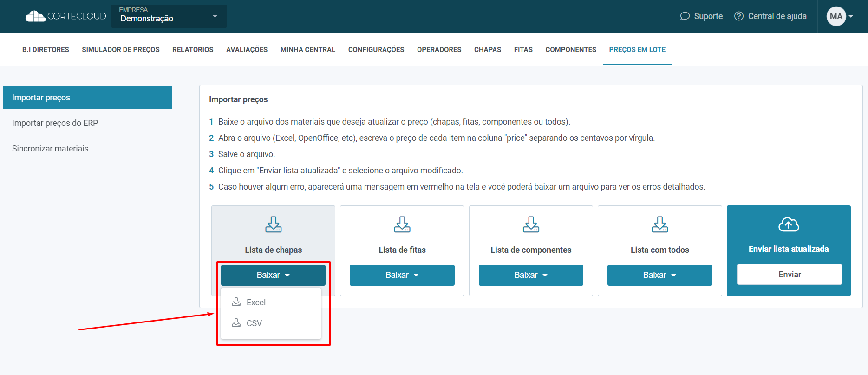Switch to the Simulador de Preços tab
The image size is (868, 375).
[121, 50]
